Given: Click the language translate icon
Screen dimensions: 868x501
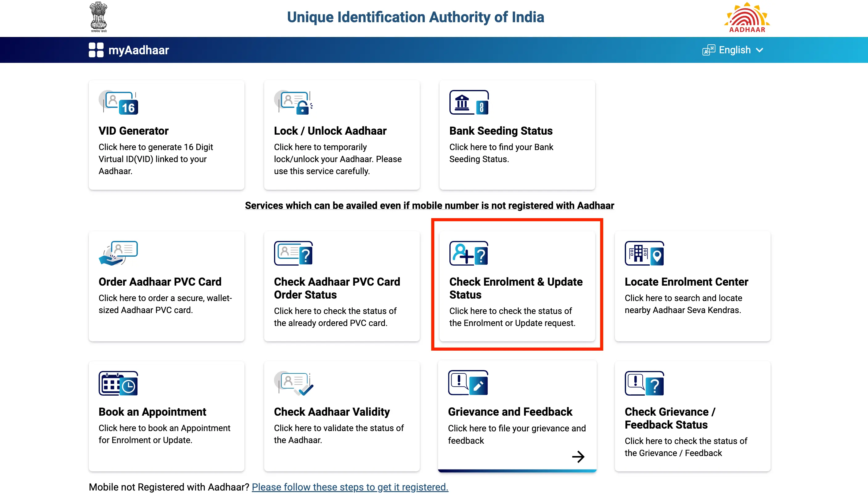Looking at the screenshot, I should (x=709, y=50).
